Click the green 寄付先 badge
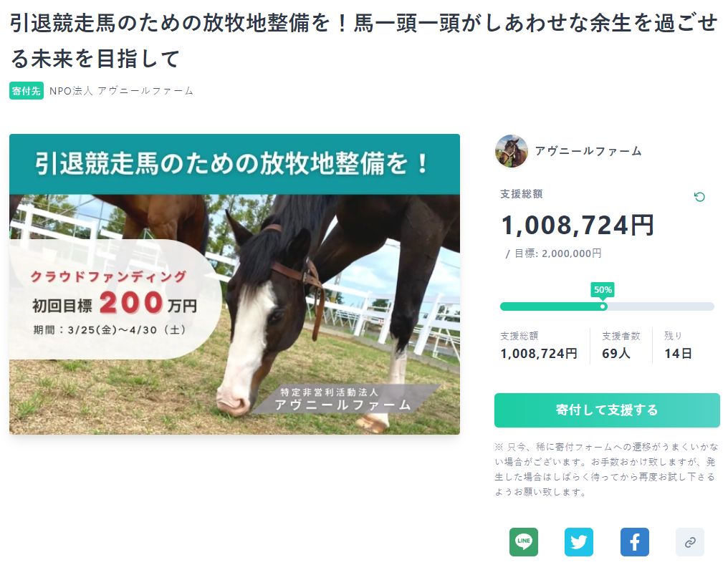The height and width of the screenshot is (570, 728). point(27,91)
